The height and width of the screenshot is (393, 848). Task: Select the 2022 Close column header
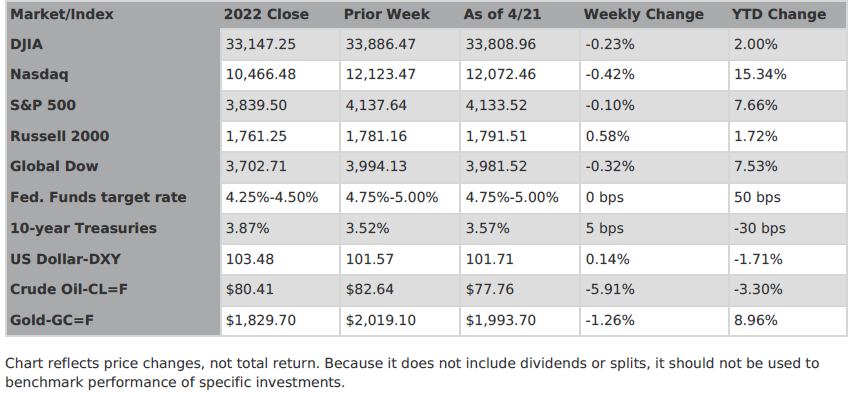(266, 15)
